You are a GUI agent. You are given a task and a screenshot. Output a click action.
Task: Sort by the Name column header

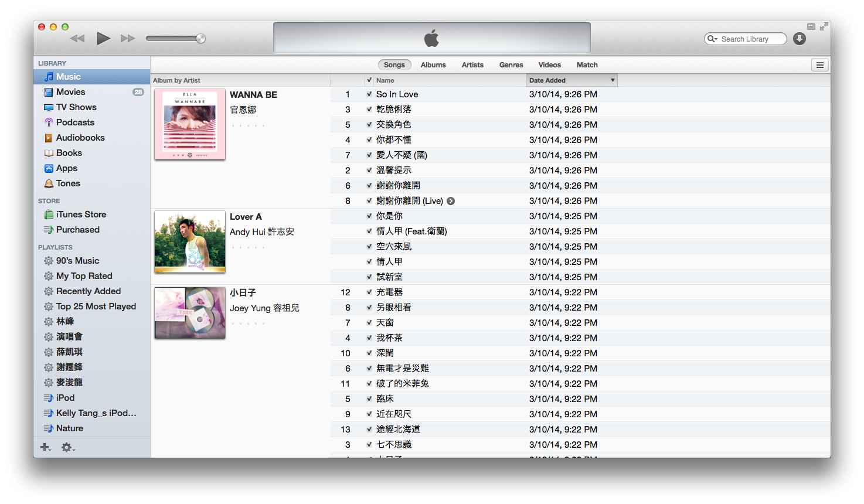coord(450,80)
